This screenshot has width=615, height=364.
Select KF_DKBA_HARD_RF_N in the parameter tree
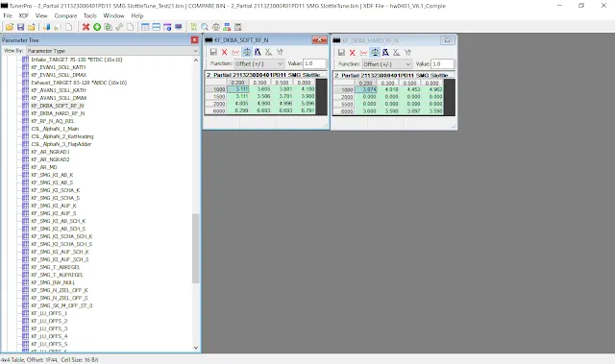(58, 113)
